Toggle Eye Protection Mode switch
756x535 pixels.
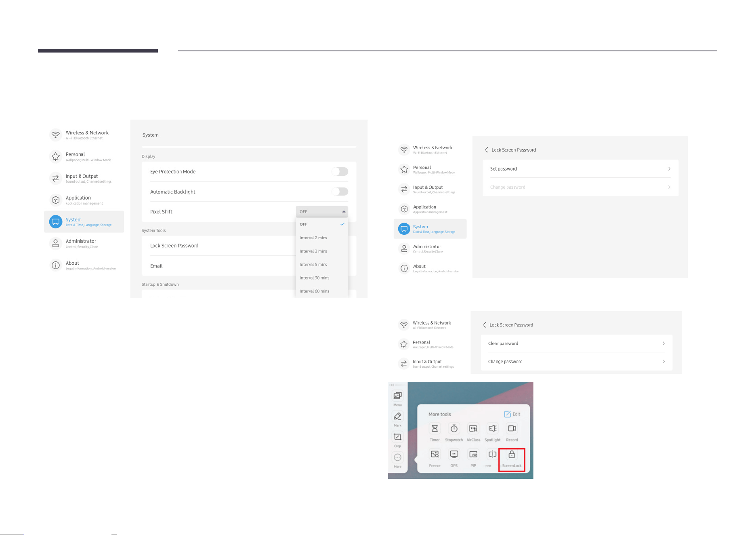pos(340,171)
